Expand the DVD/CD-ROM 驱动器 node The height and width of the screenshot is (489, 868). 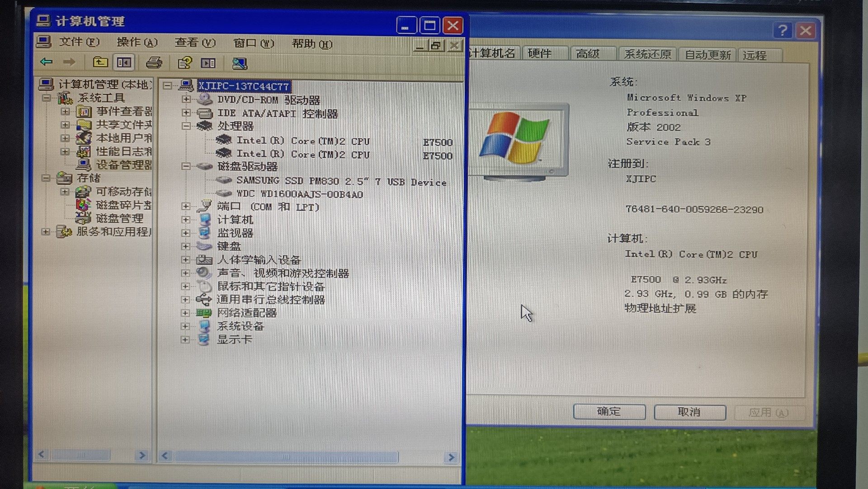(x=186, y=99)
